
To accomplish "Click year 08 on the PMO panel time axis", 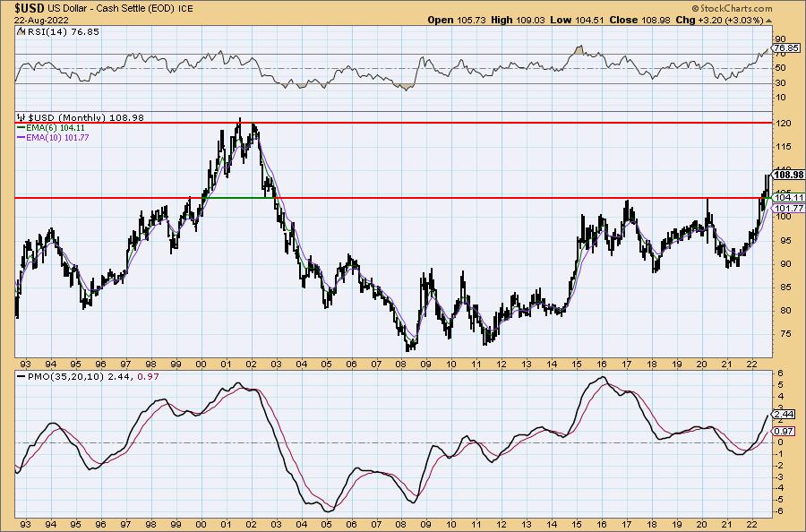I will [x=400, y=524].
